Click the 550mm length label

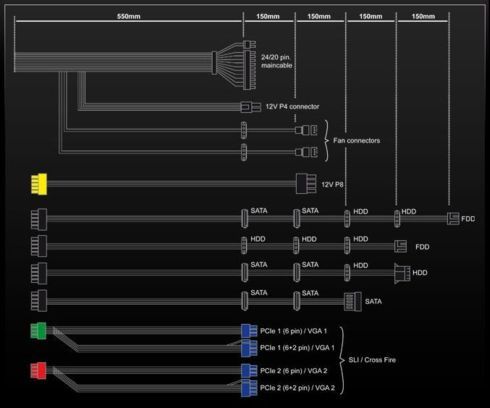(x=129, y=16)
